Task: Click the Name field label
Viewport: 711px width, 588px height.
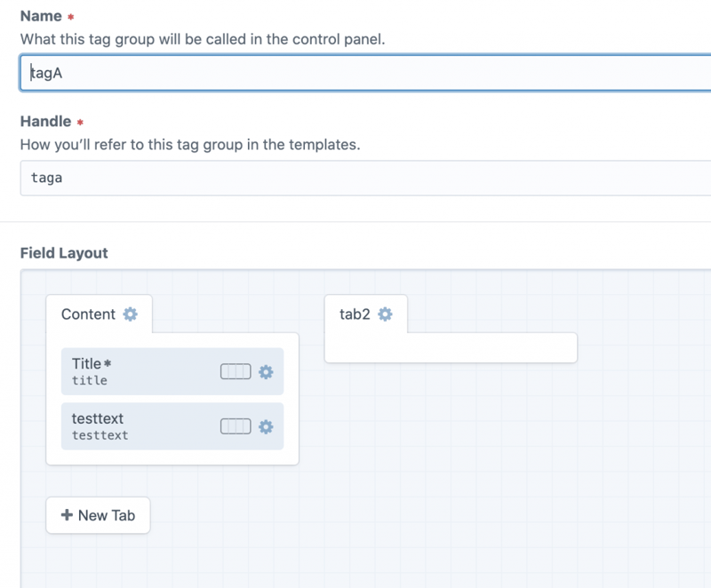Action: tap(41, 16)
